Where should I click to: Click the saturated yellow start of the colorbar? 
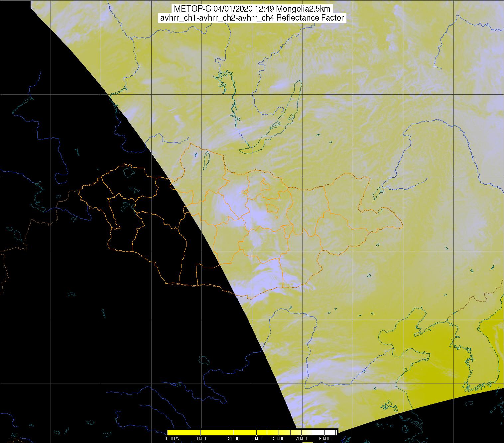point(184,432)
